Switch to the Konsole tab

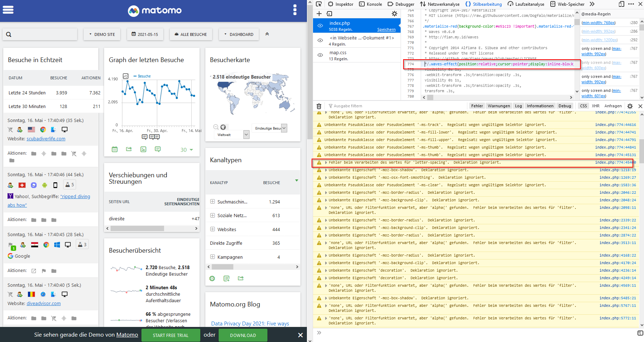pyautogui.click(x=370, y=4)
